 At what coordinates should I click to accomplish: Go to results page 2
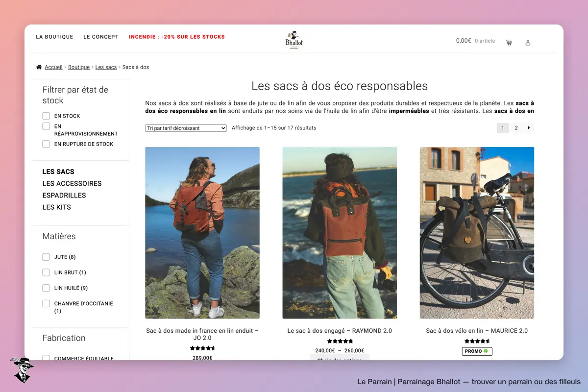click(x=516, y=128)
